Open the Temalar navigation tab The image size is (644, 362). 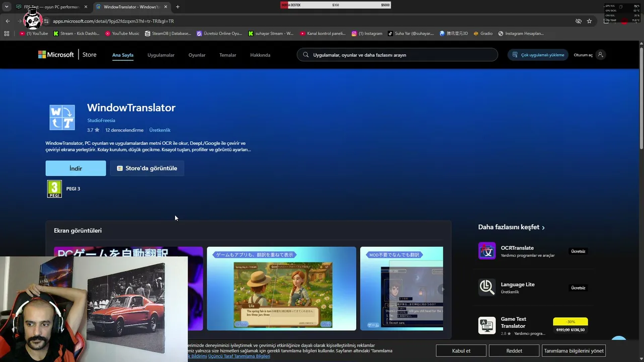point(227,55)
